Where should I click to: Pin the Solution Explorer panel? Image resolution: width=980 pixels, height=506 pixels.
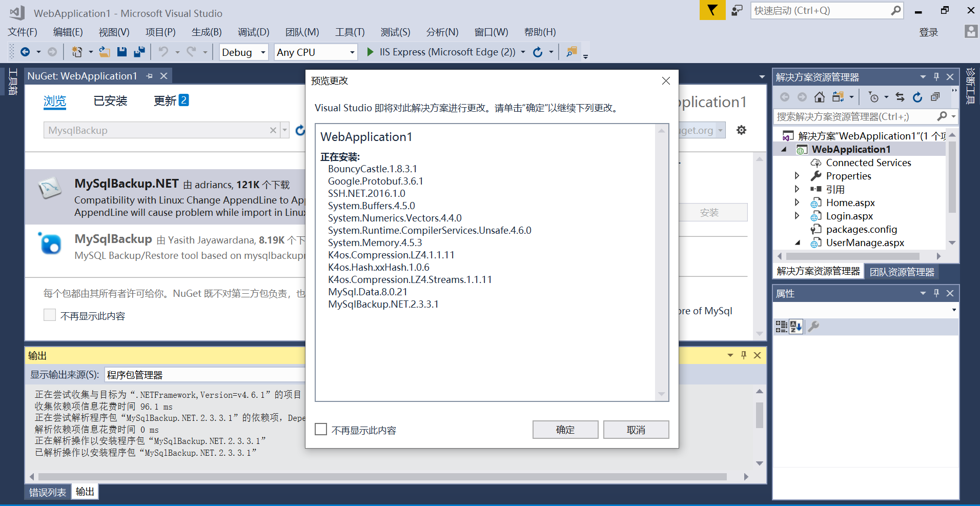936,77
